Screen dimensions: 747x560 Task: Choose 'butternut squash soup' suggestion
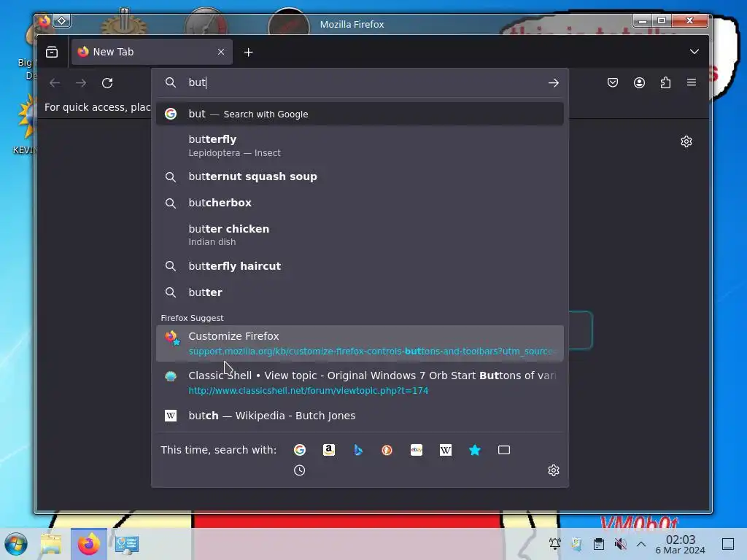[360, 176]
